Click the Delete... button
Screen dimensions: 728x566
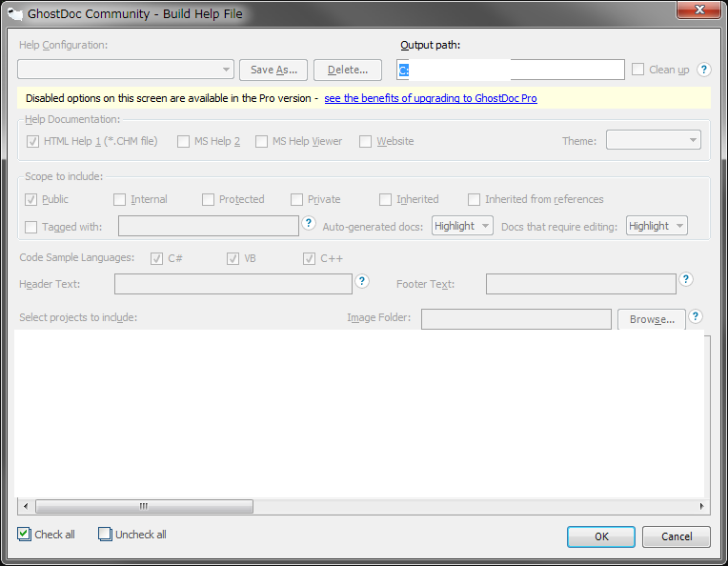[348, 71]
